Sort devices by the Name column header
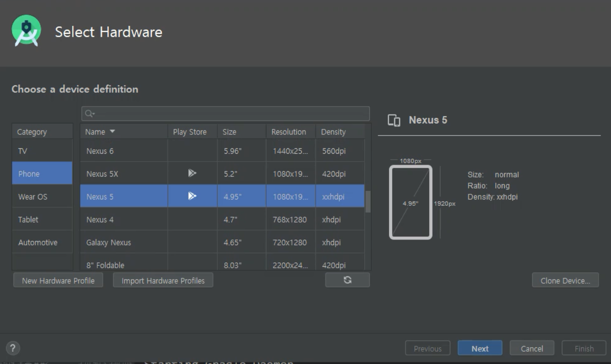 [x=124, y=132]
